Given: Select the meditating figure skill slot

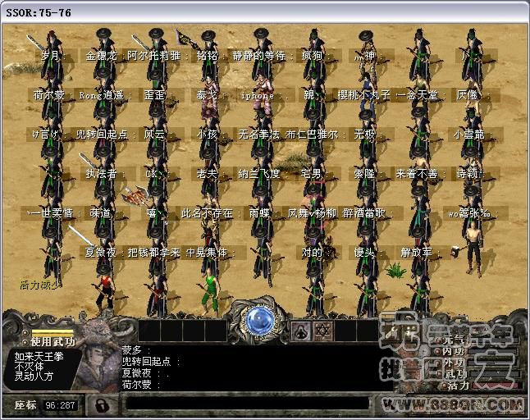Looking at the screenshot, I should 301,331.
